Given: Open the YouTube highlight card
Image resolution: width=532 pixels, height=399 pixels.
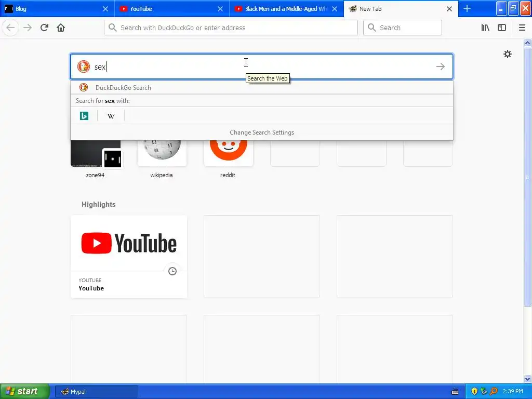Looking at the screenshot, I should [x=129, y=257].
